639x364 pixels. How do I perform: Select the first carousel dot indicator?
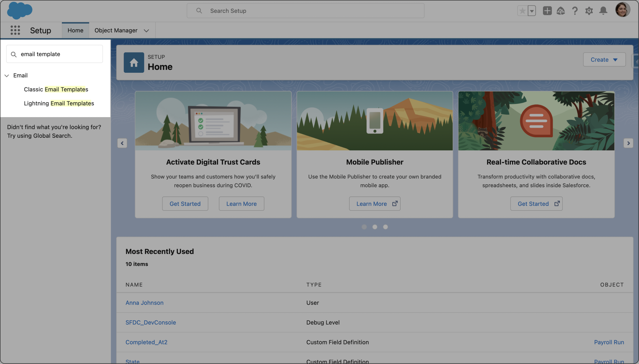[x=364, y=227]
